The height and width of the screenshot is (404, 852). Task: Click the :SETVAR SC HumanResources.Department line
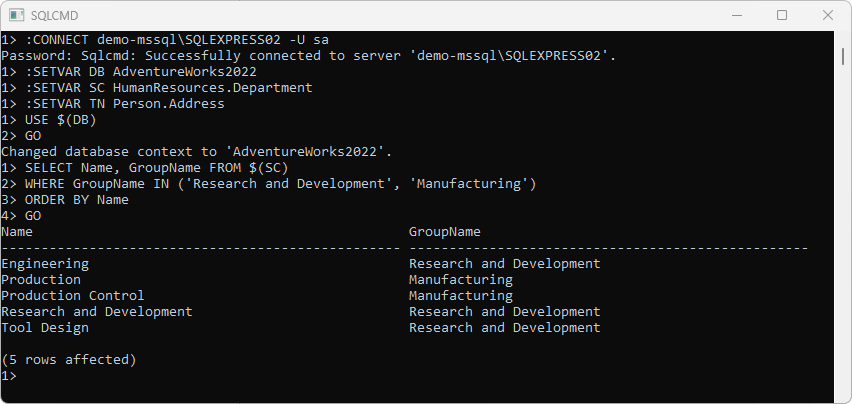(157, 87)
